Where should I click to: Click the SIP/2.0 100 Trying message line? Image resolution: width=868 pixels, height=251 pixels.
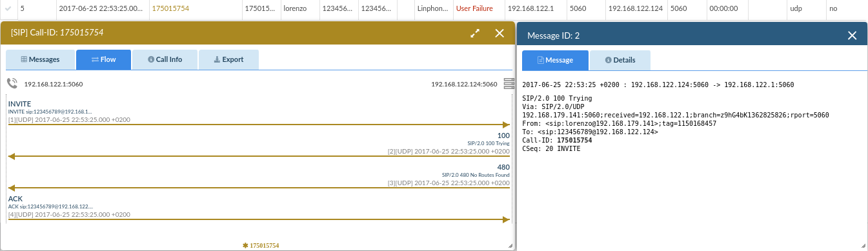pyautogui.click(x=557, y=98)
